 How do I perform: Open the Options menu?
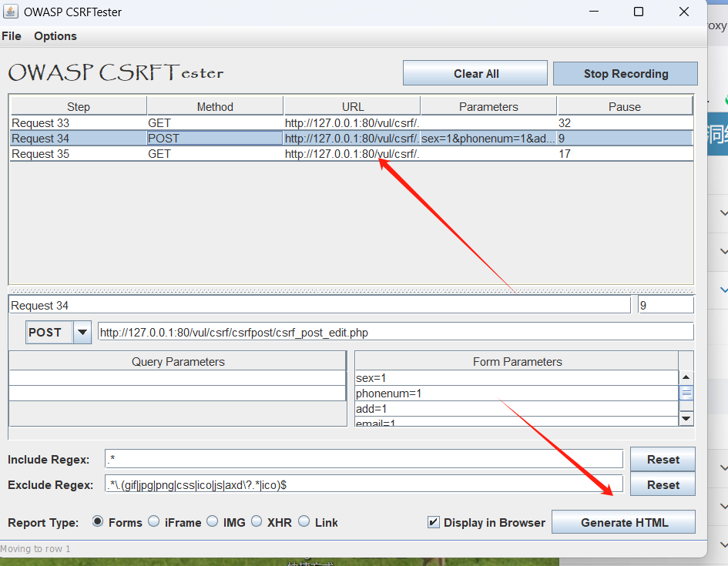point(55,36)
